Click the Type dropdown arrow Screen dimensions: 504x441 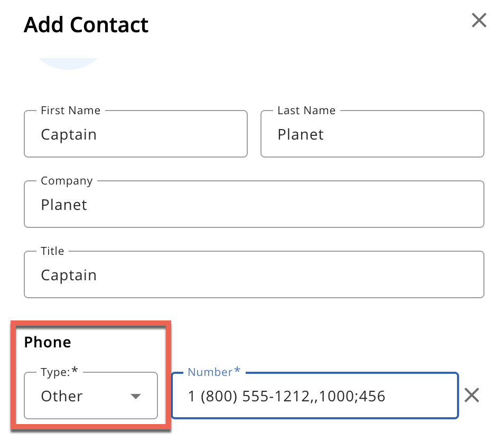coord(136,396)
